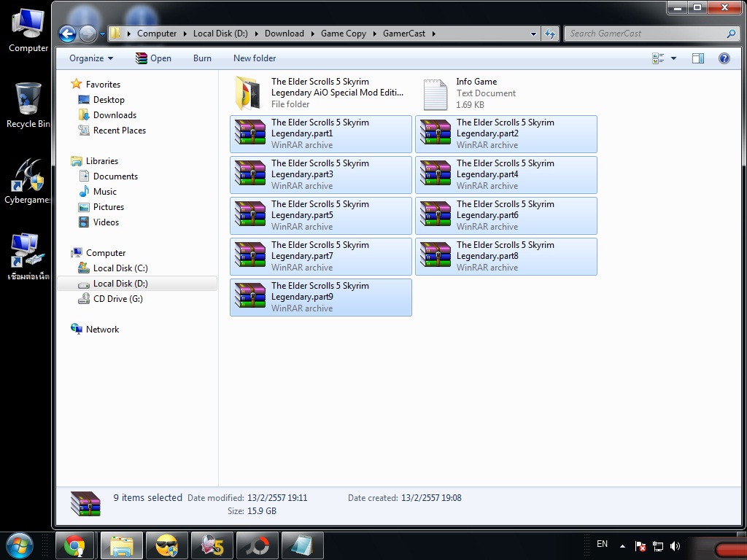Image resolution: width=747 pixels, height=560 pixels.
Task: Select the Legendary.part4 WinRAR archive
Action: tap(506, 175)
